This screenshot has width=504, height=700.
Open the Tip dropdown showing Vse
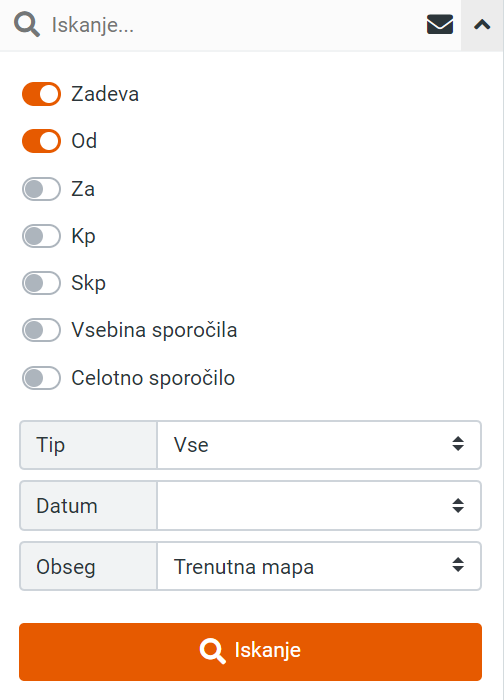(319, 445)
